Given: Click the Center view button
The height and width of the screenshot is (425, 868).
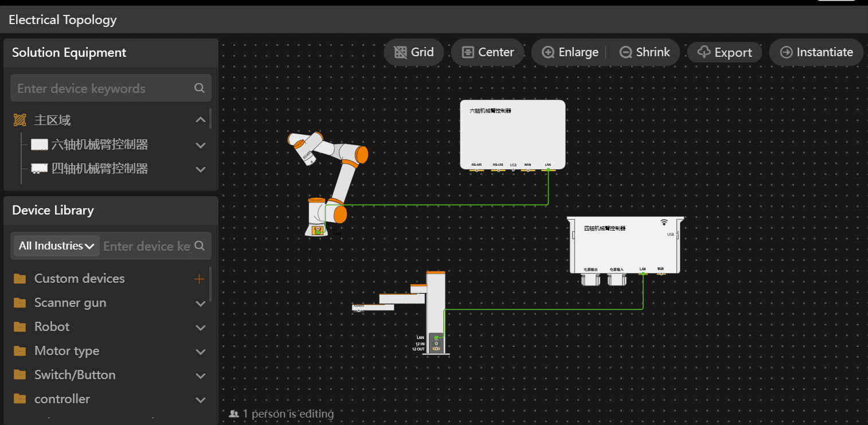Looking at the screenshot, I should (487, 52).
